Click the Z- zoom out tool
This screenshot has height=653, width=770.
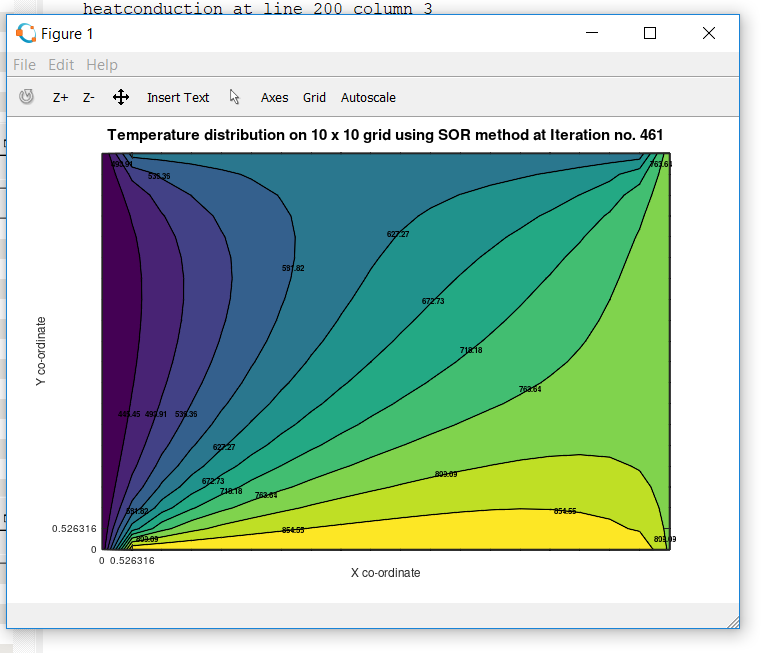[89, 97]
